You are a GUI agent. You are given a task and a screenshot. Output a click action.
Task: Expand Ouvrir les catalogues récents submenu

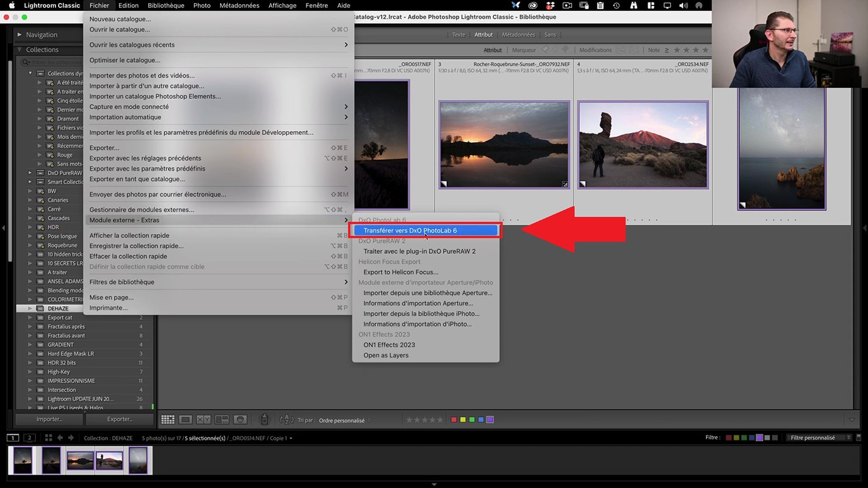(x=219, y=45)
